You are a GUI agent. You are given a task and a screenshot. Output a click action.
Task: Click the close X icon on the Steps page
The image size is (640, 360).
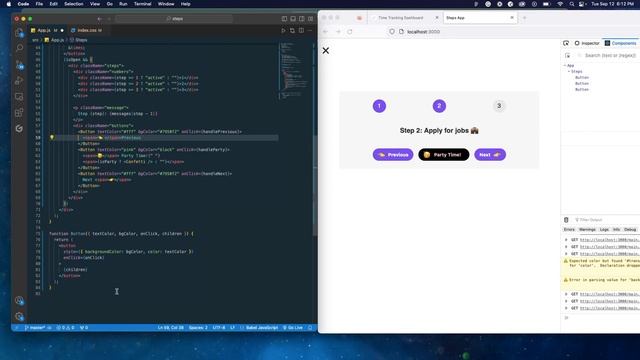click(326, 51)
